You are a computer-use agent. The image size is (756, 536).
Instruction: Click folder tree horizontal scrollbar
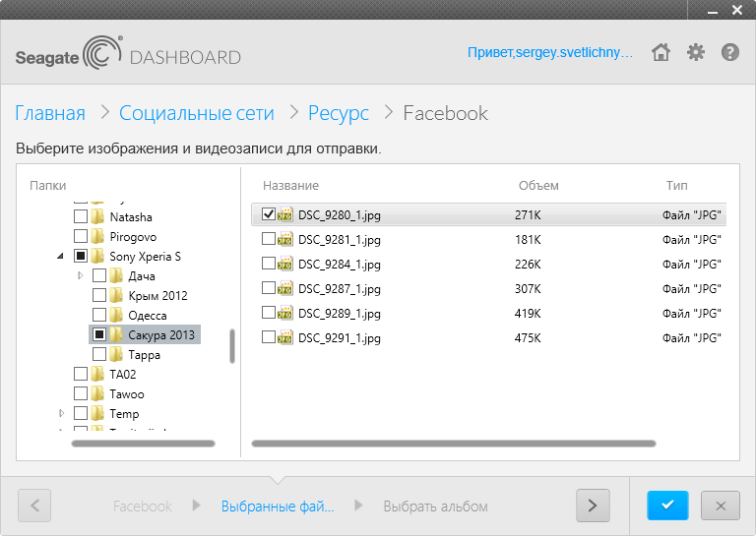[x=143, y=444]
